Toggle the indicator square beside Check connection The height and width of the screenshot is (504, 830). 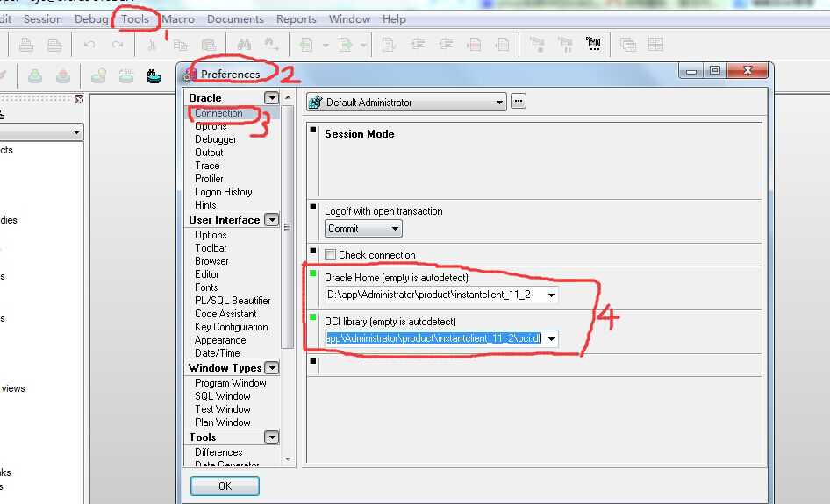click(313, 251)
